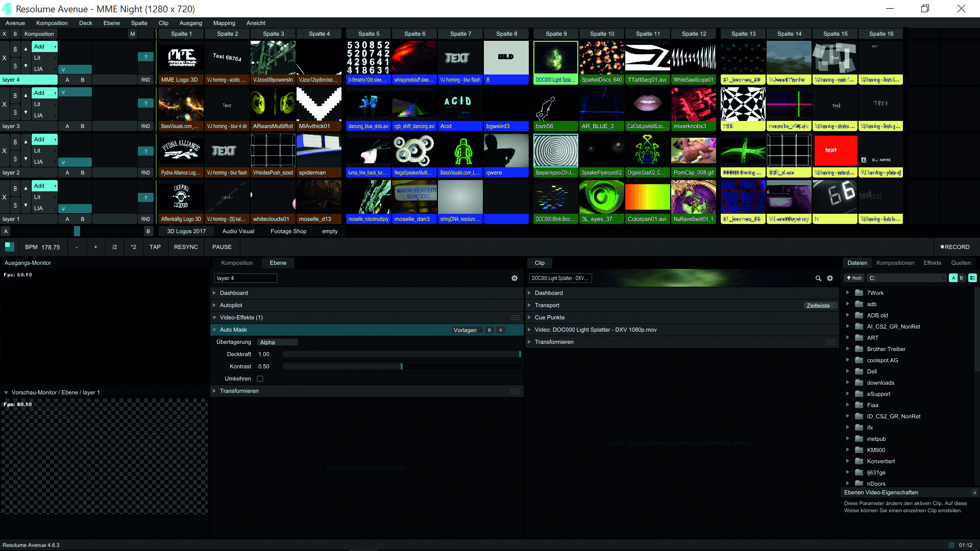The height and width of the screenshot is (551, 980).
Task: Solo layer 3 using the S button
Action: [15, 113]
